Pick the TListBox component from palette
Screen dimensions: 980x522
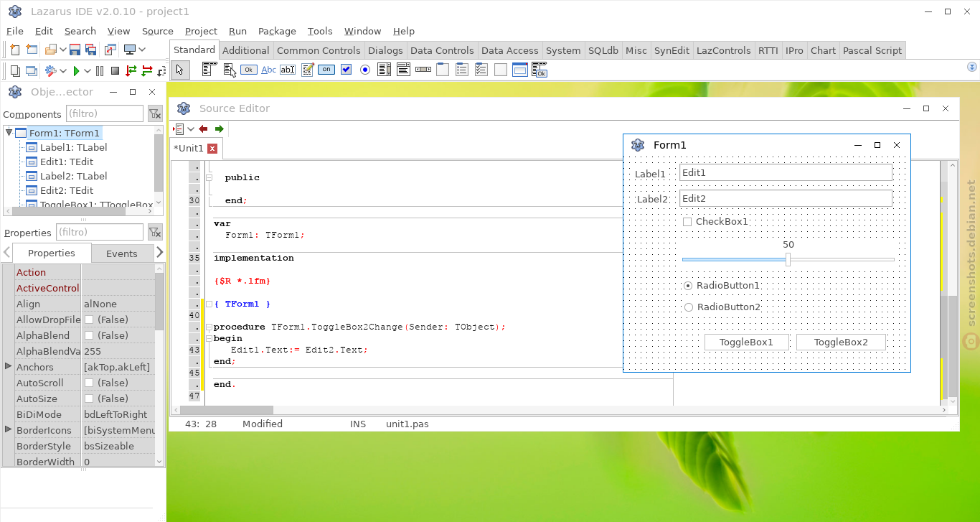pos(385,70)
